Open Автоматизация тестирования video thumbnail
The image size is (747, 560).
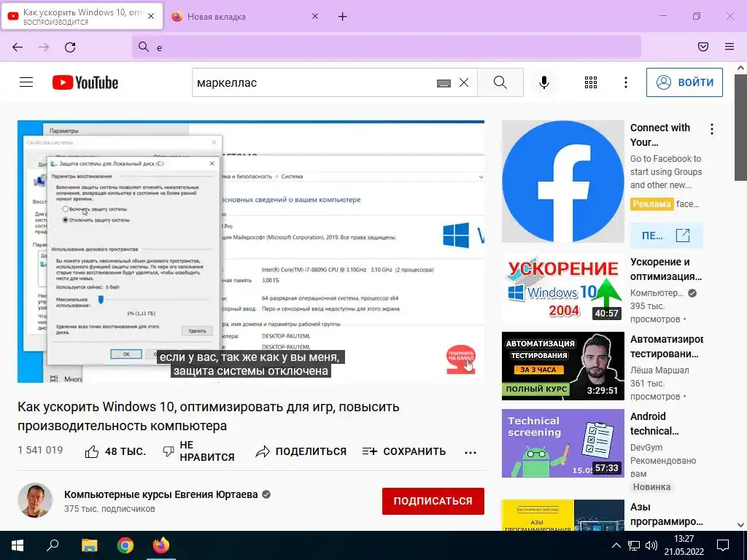(562, 366)
